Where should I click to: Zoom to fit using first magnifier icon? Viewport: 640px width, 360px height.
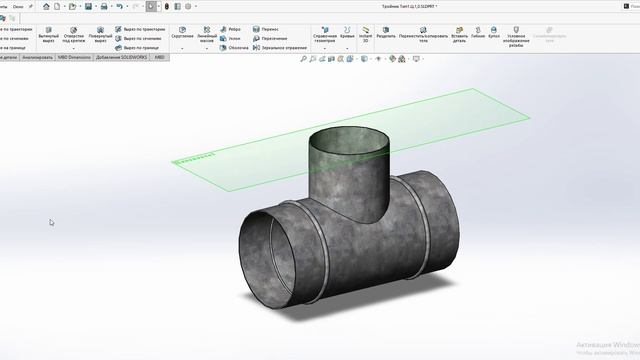click(x=303, y=59)
